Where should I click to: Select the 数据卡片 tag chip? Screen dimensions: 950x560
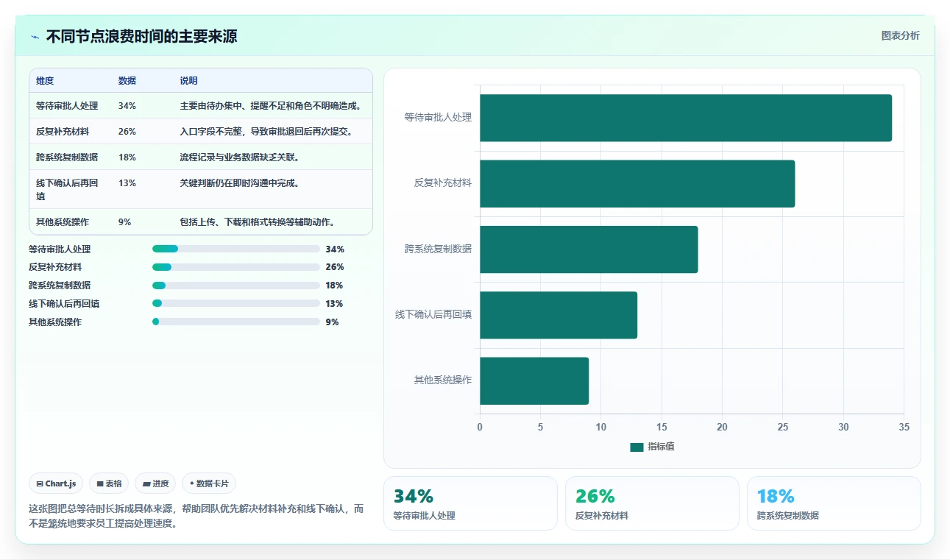(x=209, y=483)
